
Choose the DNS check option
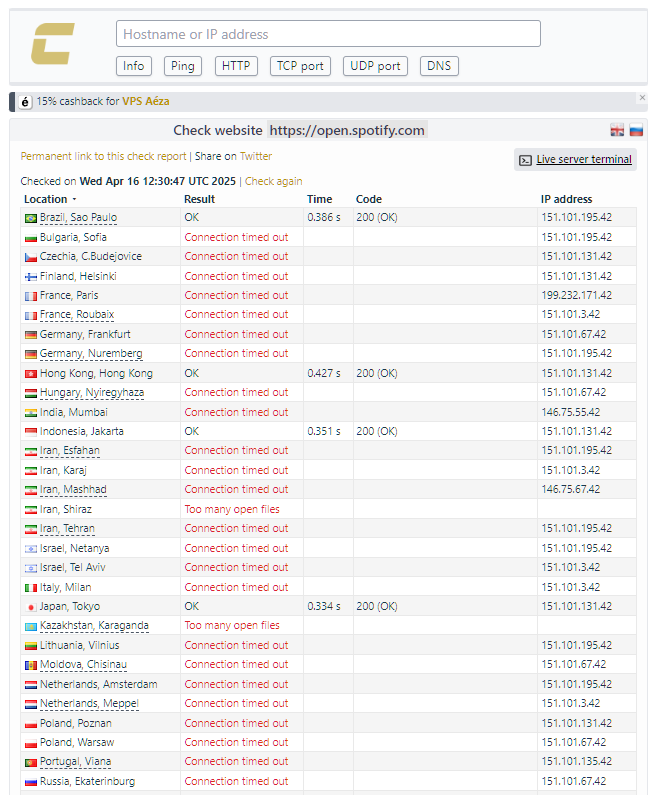pyautogui.click(x=439, y=66)
